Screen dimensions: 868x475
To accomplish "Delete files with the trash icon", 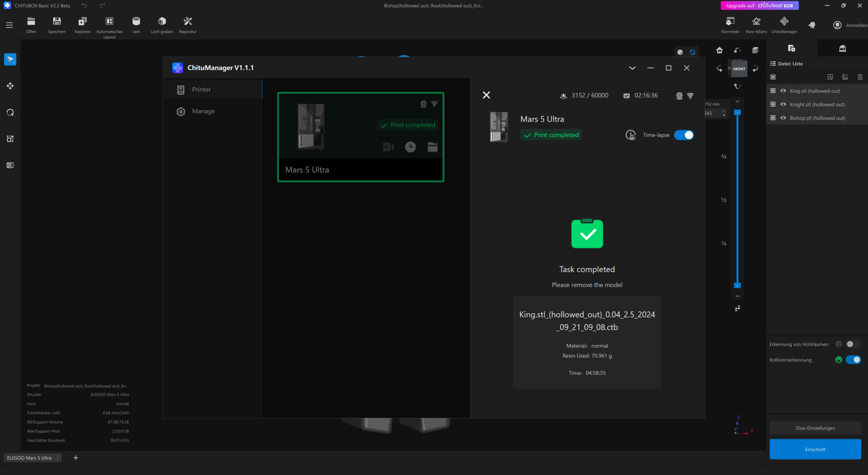I will click(x=860, y=77).
